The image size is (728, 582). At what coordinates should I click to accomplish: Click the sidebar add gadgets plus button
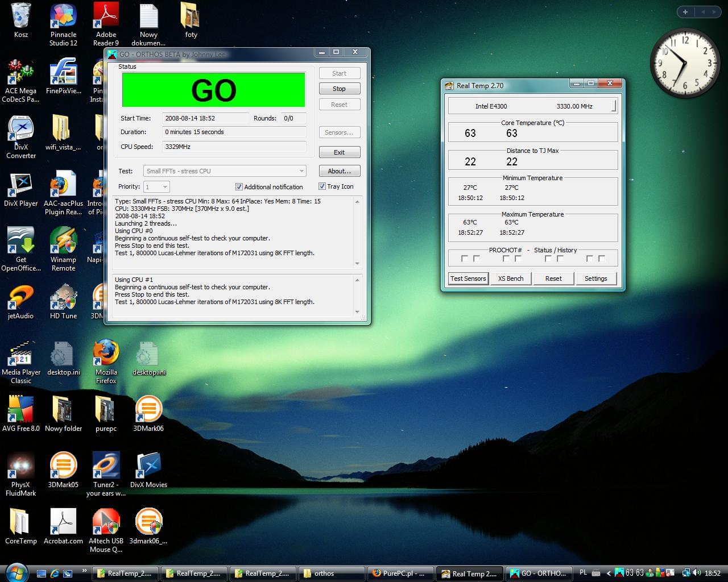click(x=685, y=11)
